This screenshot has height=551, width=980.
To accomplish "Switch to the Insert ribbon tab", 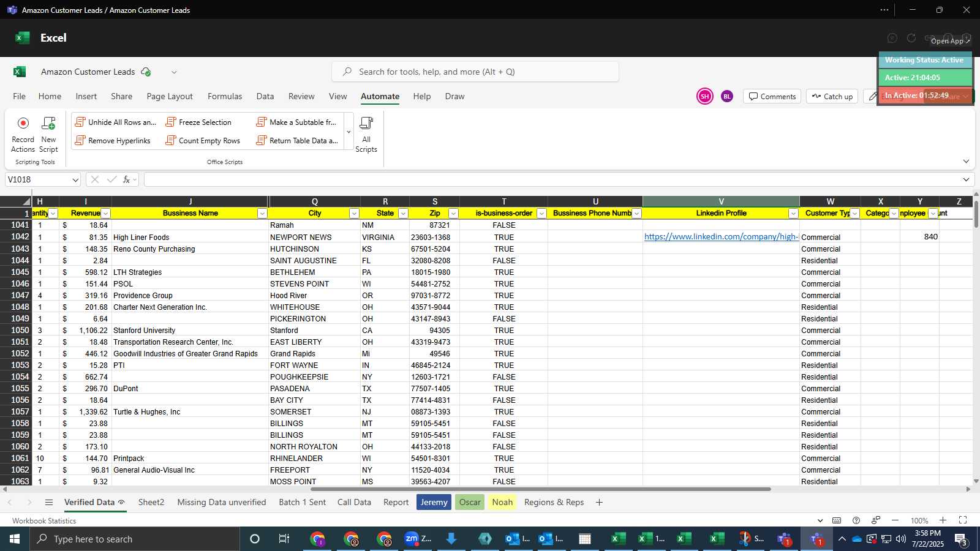I will pyautogui.click(x=86, y=96).
